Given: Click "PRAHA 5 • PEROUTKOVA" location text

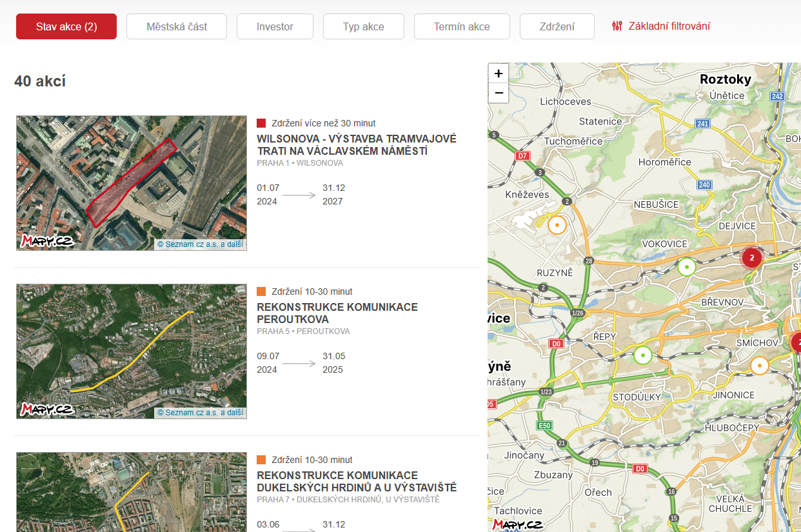Looking at the screenshot, I should pos(303,331).
